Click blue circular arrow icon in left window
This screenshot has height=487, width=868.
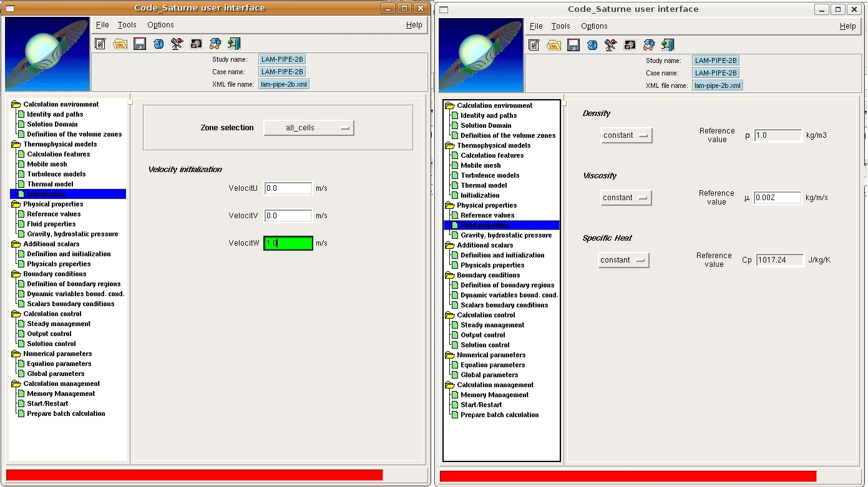[x=158, y=44]
